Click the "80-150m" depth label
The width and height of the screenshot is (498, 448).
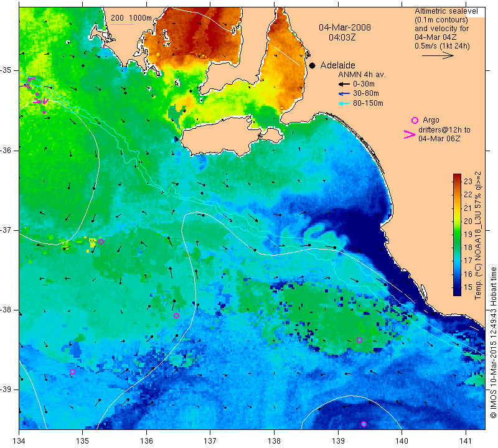368,103
